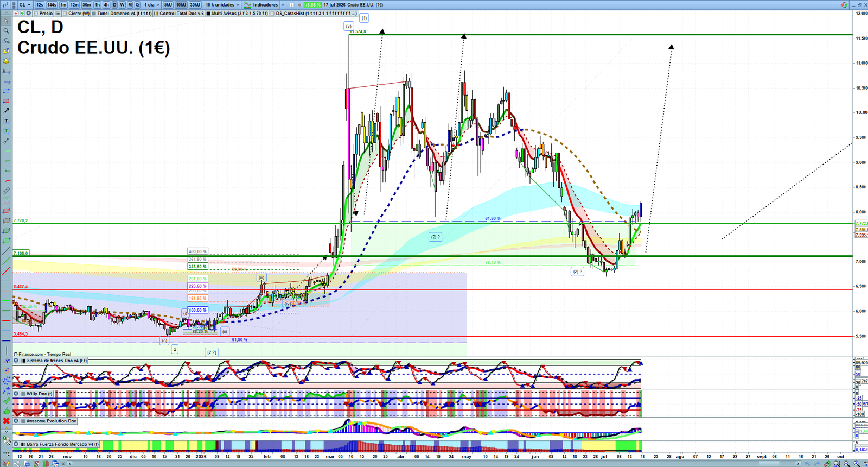Viewport: 868px width, 467px height.
Task: Select the dark green horizontal line tool
Action: pyautogui.click(x=6, y=310)
